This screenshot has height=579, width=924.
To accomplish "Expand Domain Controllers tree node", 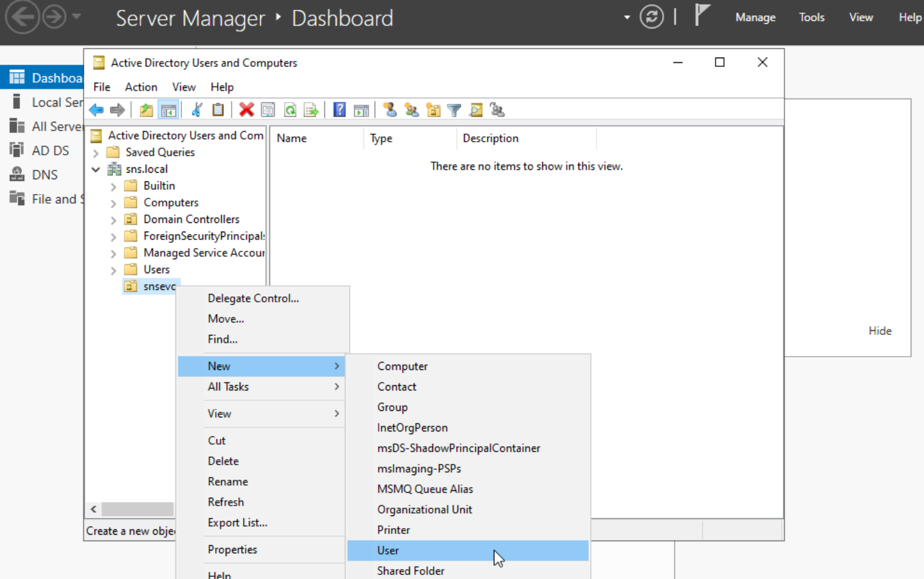I will point(113,220).
